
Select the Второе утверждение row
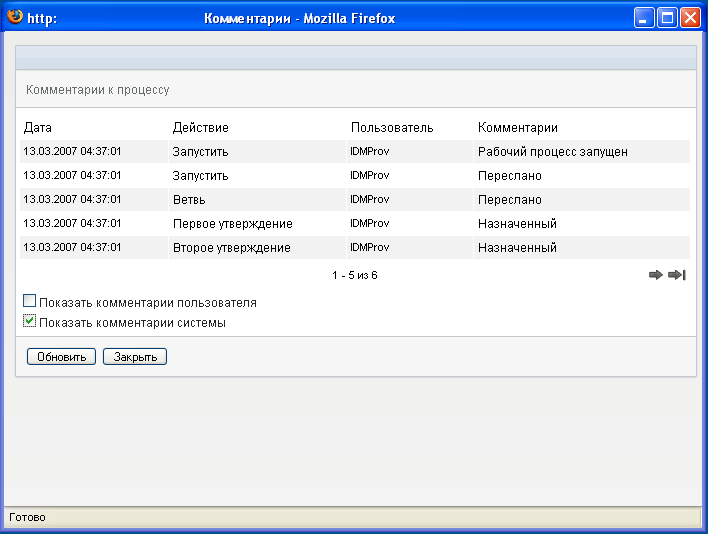231,247
